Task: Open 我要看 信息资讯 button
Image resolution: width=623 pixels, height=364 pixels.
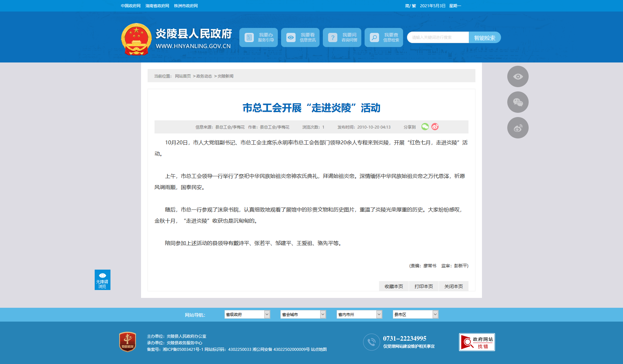Action: point(300,37)
